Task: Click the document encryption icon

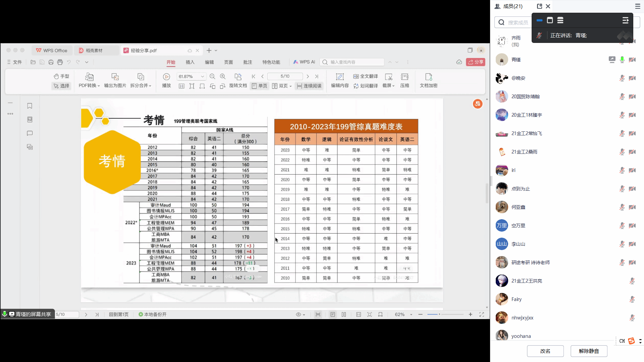Action: pos(428,77)
